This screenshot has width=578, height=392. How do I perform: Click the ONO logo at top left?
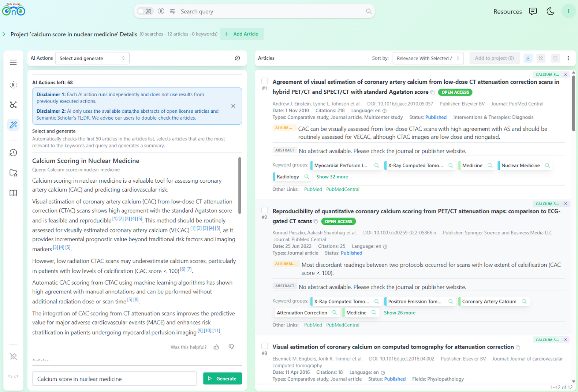[14, 10]
